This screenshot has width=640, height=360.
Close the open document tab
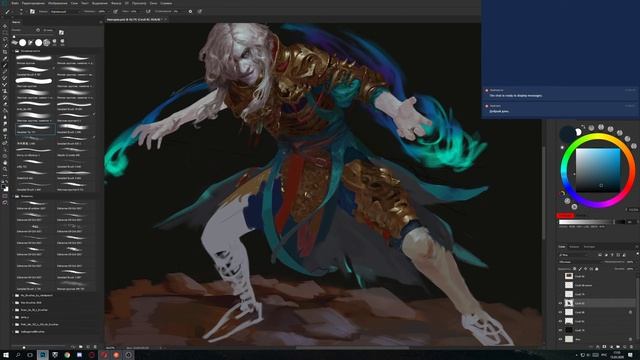pyautogui.click(x=166, y=19)
